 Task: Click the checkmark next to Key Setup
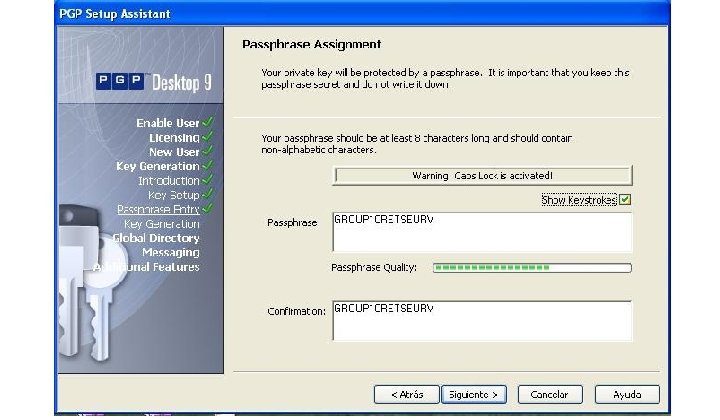click(x=208, y=194)
